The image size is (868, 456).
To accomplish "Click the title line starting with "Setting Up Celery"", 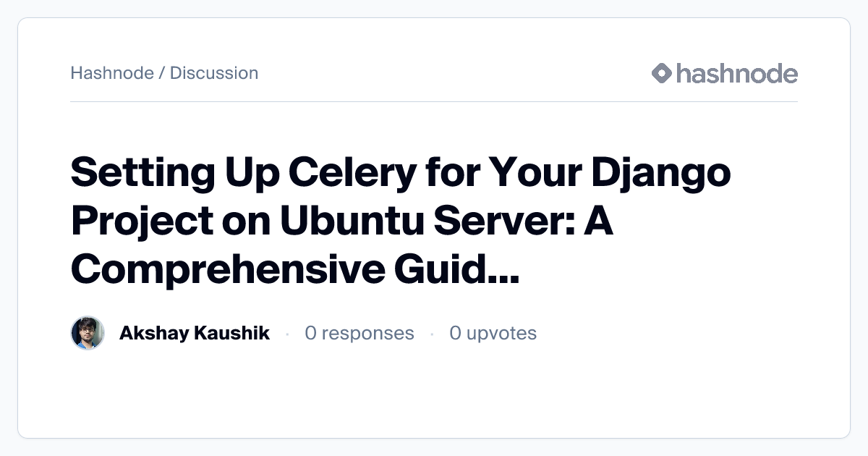I will tap(400, 174).
